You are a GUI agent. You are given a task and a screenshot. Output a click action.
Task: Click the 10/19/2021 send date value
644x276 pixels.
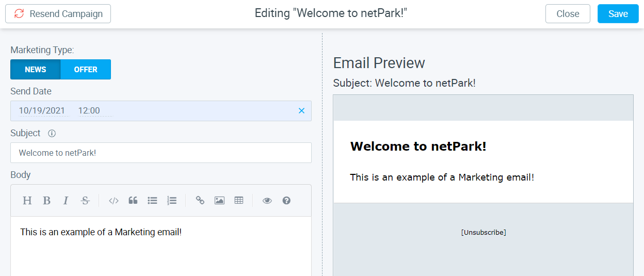pos(42,110)
